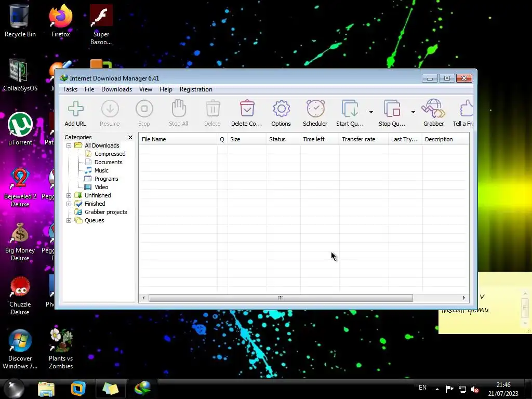Click horizontal scrollbar left arrow
The image size is (532, 399).
coord(143,298)
